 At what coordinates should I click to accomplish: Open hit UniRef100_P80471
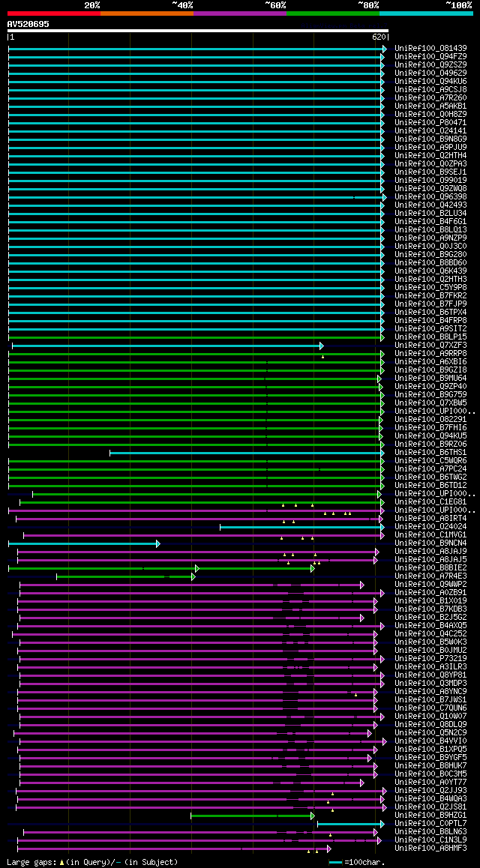point(430,123)
